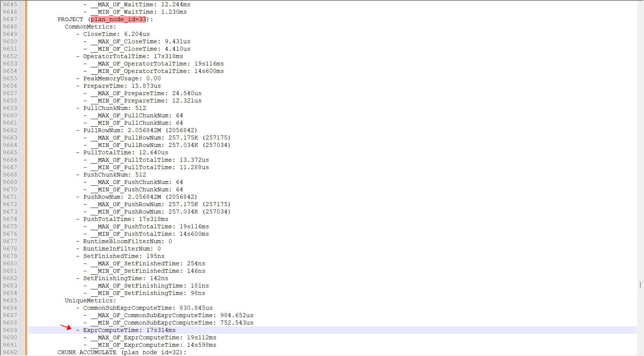Viewport: 644px width, 356px height.
Task: Click the CommonSubExprComputeTime: 830.845us line
Action: pyautogui.click(x=148, y=308)
